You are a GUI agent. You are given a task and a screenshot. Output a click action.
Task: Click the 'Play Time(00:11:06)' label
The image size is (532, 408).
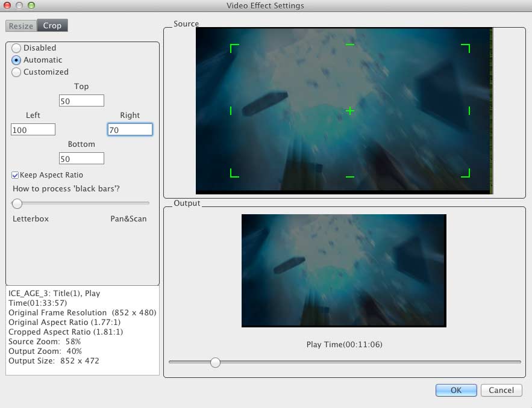click(345, 345)
